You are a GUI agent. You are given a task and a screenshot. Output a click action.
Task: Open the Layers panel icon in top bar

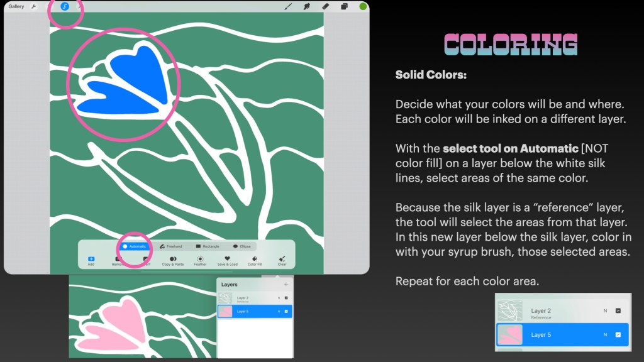[345, 6]
